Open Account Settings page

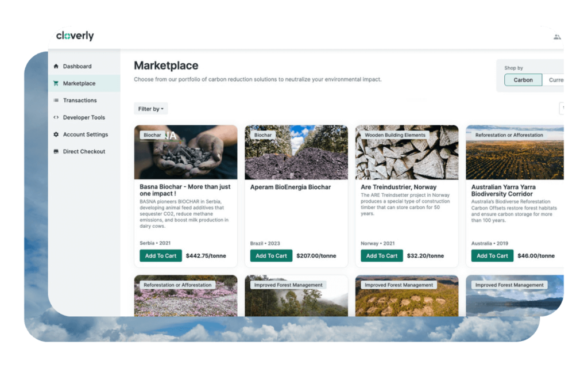point(84,135)
